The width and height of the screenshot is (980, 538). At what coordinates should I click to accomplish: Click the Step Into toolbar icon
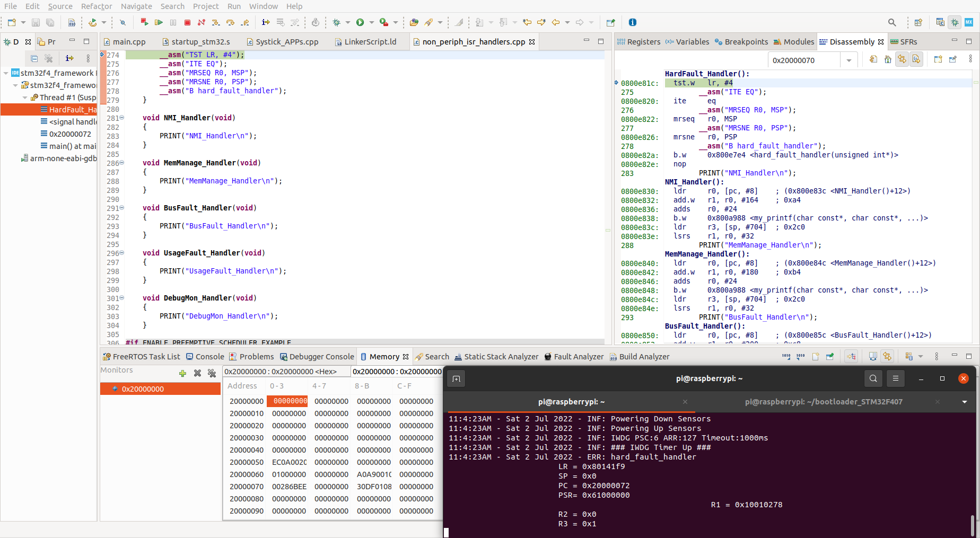point(215,22)
